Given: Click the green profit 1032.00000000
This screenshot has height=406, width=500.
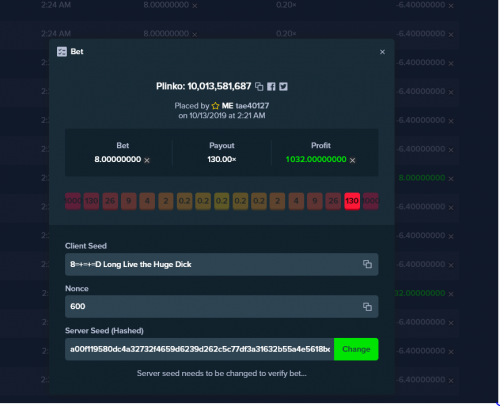Looking at the screenshot, I should pyautogui.click(x=316, y=159).
